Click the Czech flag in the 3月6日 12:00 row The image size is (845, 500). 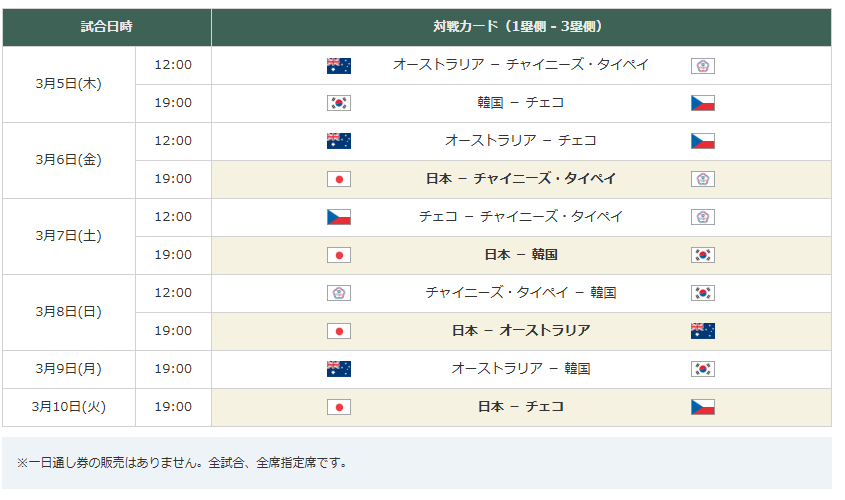point(702,141)
